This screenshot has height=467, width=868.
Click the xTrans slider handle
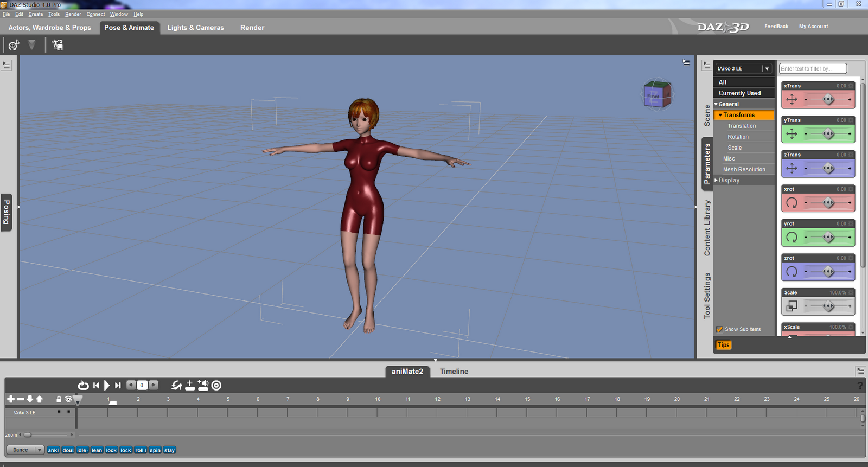[828, 99]
